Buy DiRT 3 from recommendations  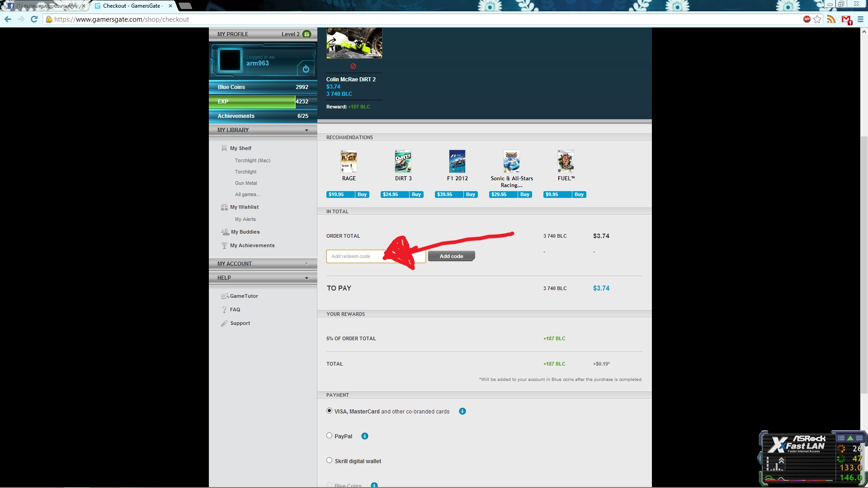[416, 194]
